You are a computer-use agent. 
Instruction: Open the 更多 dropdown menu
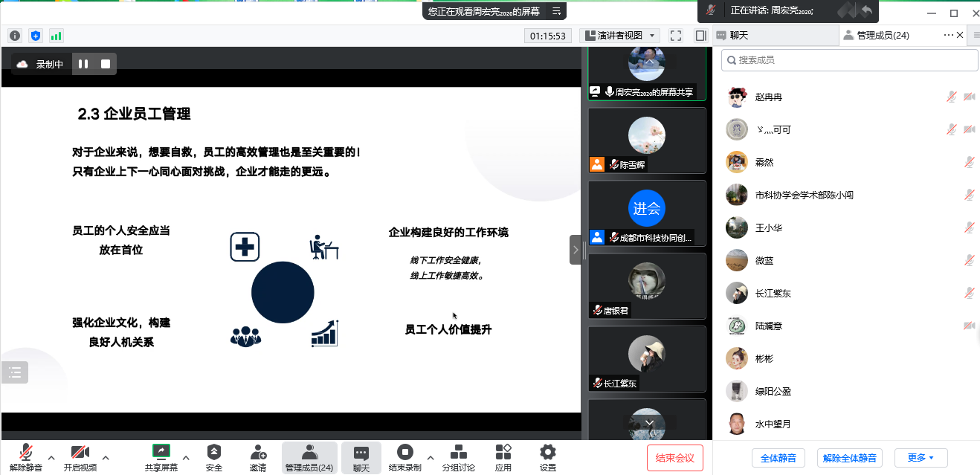coord(920,458)
